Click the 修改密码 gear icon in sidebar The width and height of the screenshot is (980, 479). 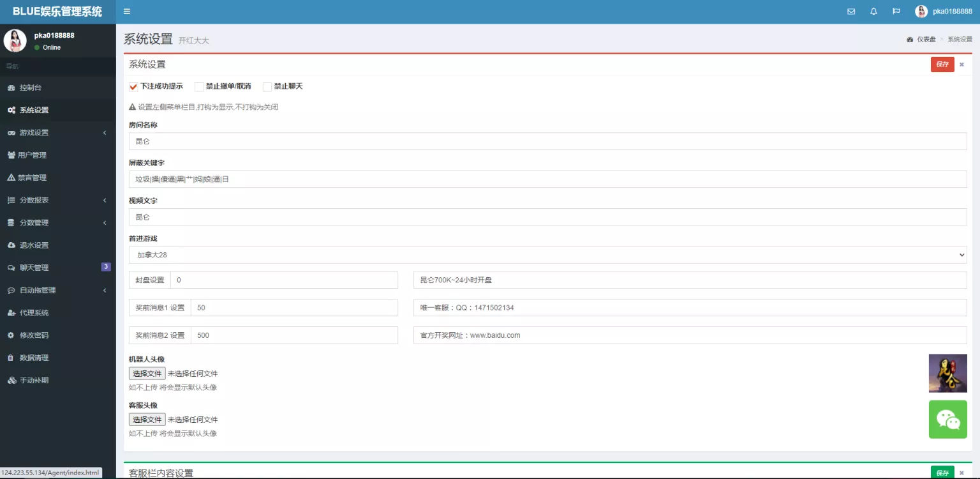tap(11, 335)
